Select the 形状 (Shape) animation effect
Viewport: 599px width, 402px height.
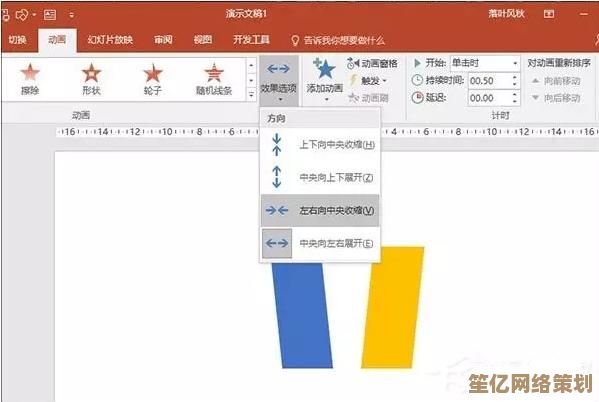[x=91, y=79]
